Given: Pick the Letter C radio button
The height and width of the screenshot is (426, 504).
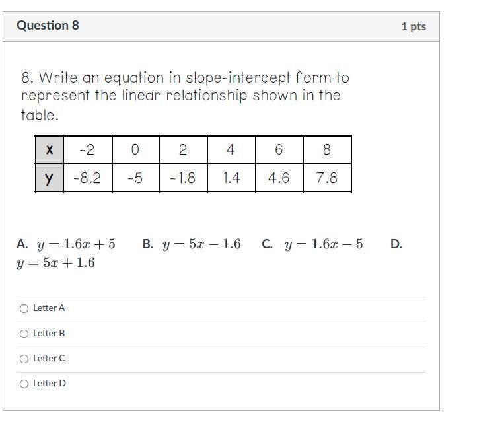Looking at the screenshot, I should coord(24,359).
